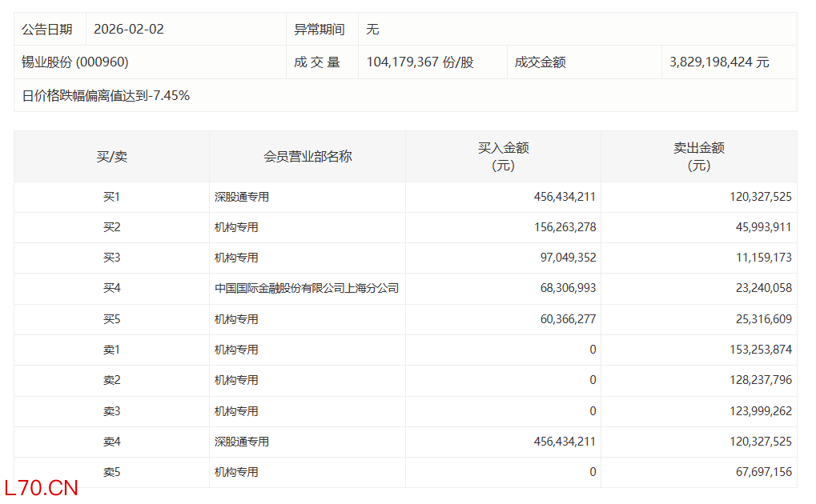
Task: Click the 买入金额(元) column header
Action: (503, 157)
